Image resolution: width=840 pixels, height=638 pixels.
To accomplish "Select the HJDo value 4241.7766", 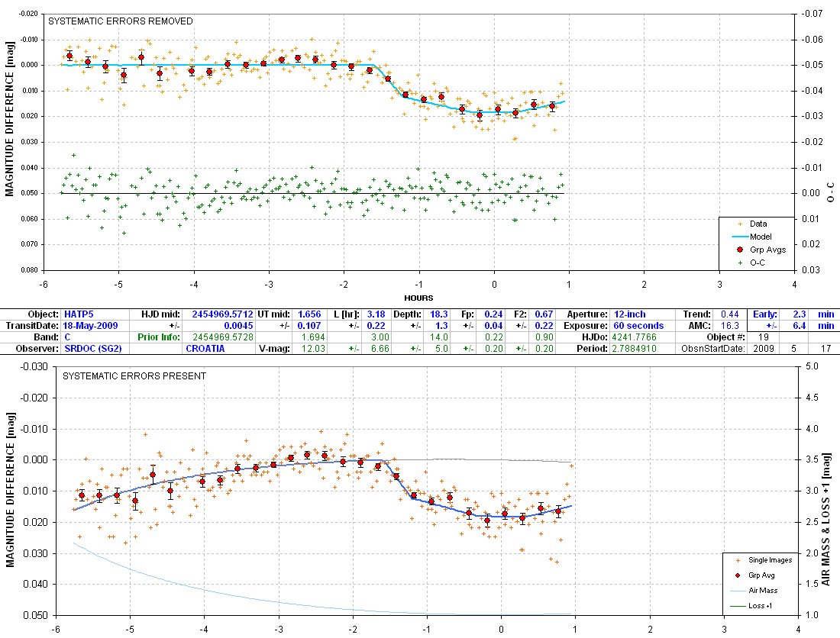I will pyautogui.click(x=635, y=337).
